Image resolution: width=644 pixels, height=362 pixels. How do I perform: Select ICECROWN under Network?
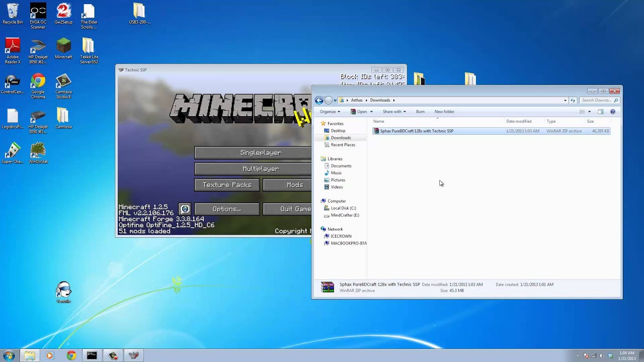pos(341,236)
